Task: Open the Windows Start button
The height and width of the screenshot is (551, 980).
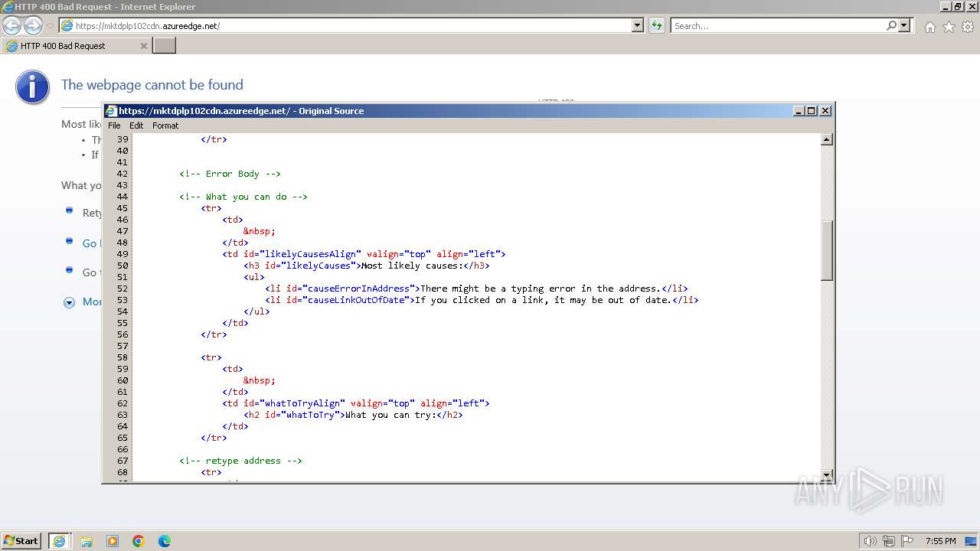Action: click(21, 541)
